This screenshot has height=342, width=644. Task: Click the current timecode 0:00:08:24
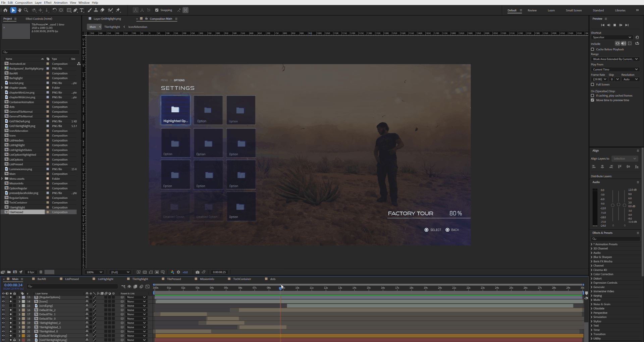point(13,285)
